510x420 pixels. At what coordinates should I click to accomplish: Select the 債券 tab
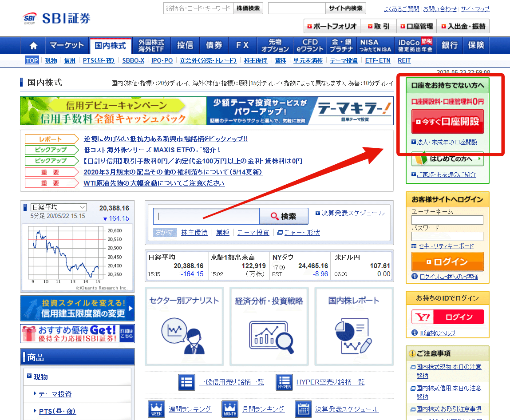tap(213, 45)
